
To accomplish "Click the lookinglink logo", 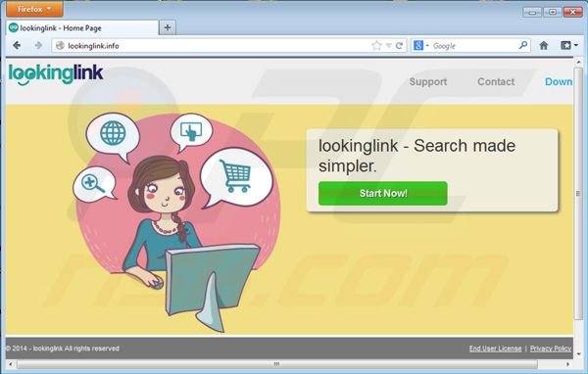I will [56, 74].
